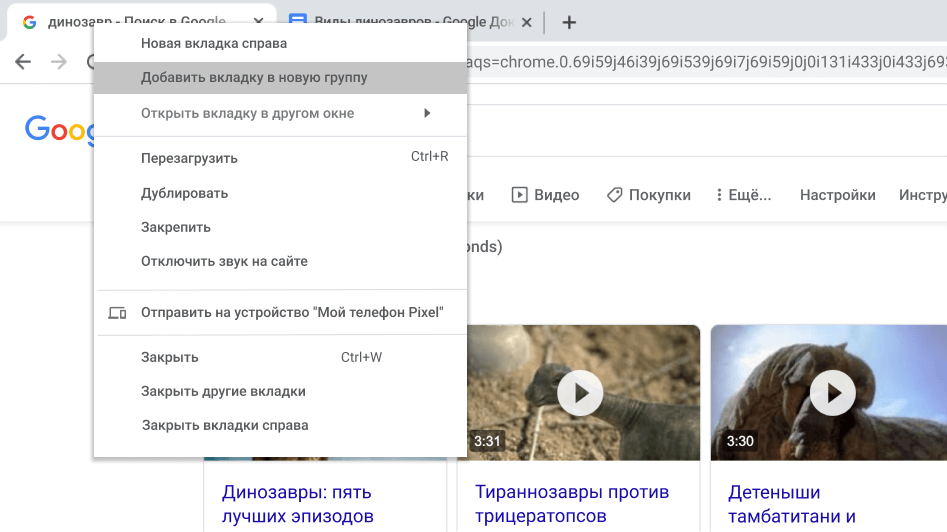Close the Google search tab
Viewport: 947px width, 532px height.
click(259, 22)
